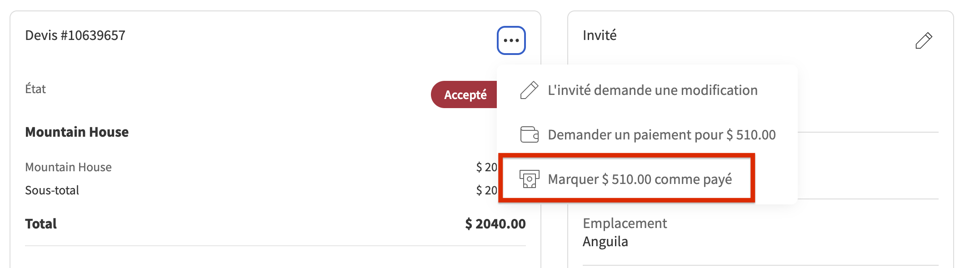Choose "Demander un paiement pour $ 510.00"

[x=661, y=134]
